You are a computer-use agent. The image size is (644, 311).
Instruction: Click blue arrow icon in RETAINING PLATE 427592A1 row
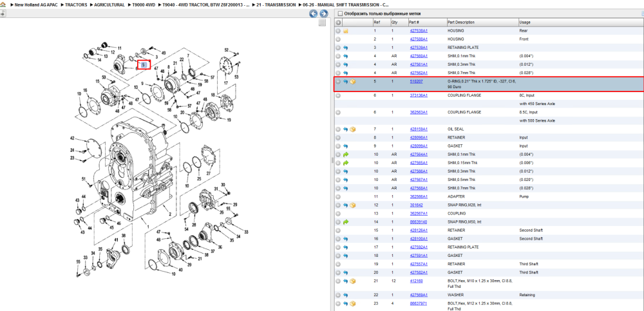click(x=345, y=247)
